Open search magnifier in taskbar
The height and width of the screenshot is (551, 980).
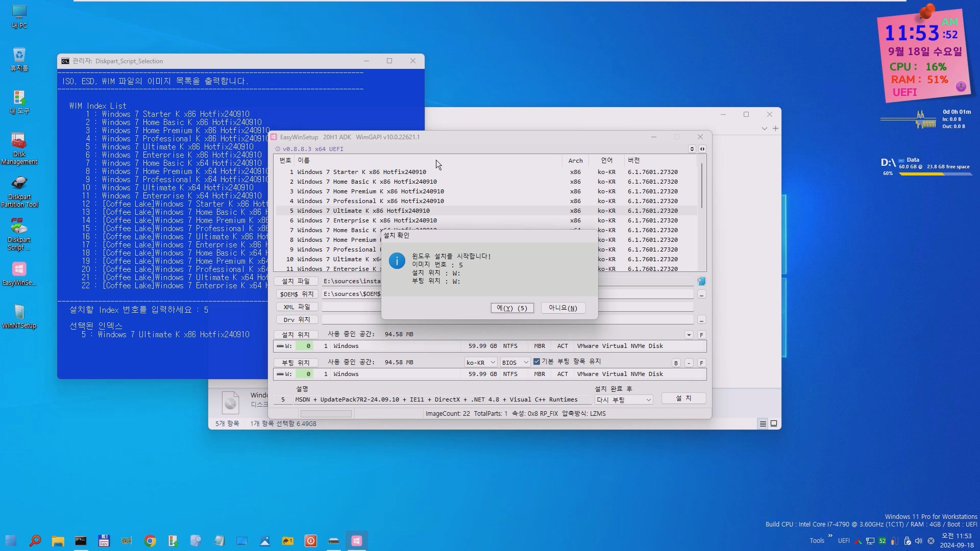pos(35,541)
